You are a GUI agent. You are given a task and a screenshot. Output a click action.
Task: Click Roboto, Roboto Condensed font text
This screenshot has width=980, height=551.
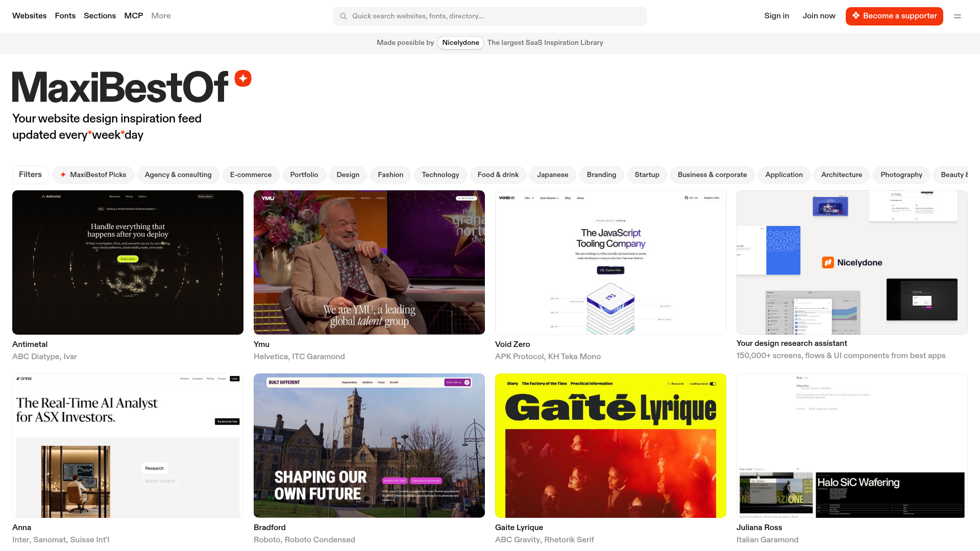[x=304, y=540]
